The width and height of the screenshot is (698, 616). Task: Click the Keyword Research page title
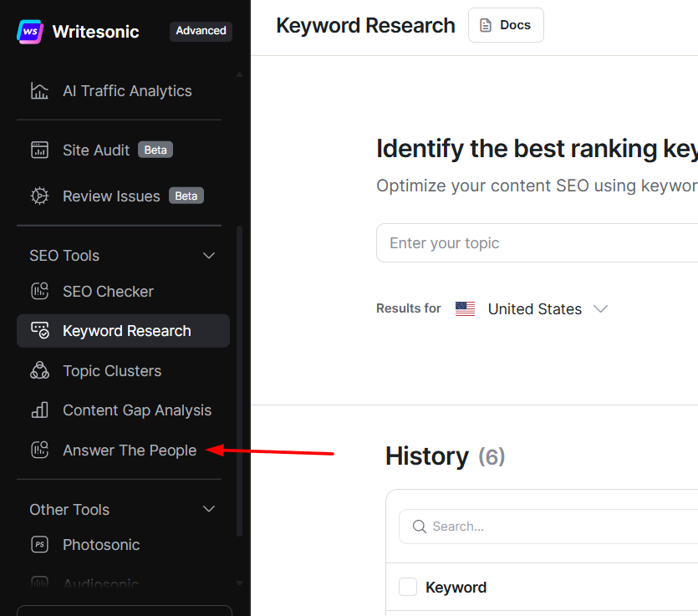point(365,26)
